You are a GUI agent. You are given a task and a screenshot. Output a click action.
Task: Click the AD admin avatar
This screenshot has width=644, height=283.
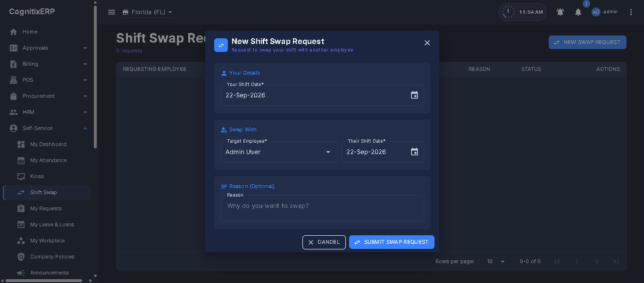[596, 12]
